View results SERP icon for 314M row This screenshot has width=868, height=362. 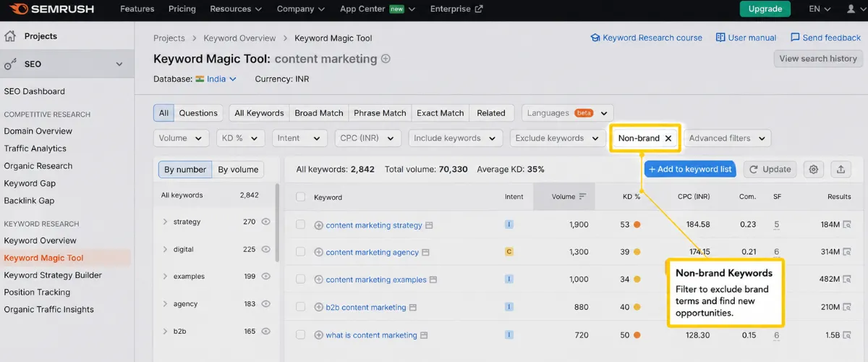pyautogui.click(x=847, y=253)
